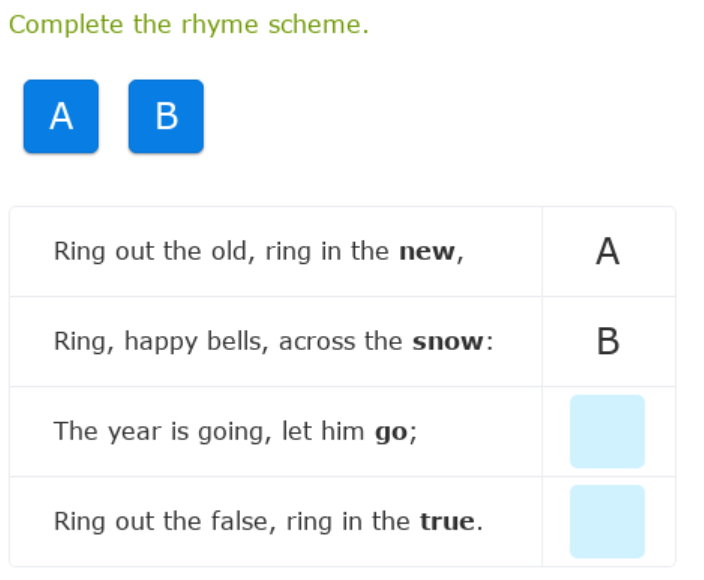Viewport: 704px width, 580px height.
Task: Click the "Complete the rhyme scheme." instruction text
Action: pos(189,25)
